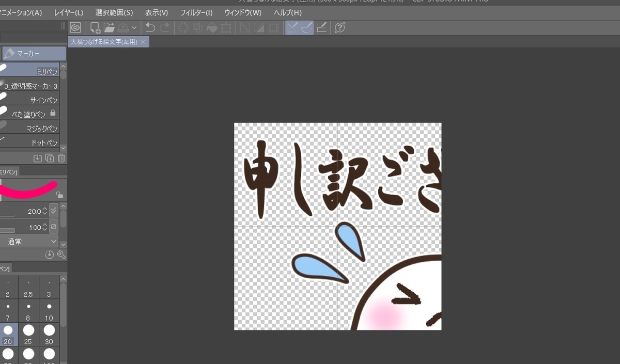Viewport: 620px width, 364px height.
Task: Click the Clear (delete) toolbar icon
Action: [183, 27]
